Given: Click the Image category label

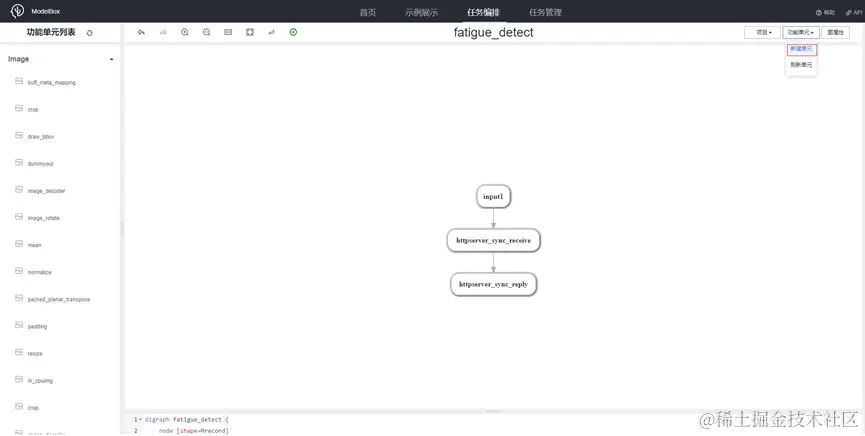Looking at the screenshot, I should pos(18,59).
